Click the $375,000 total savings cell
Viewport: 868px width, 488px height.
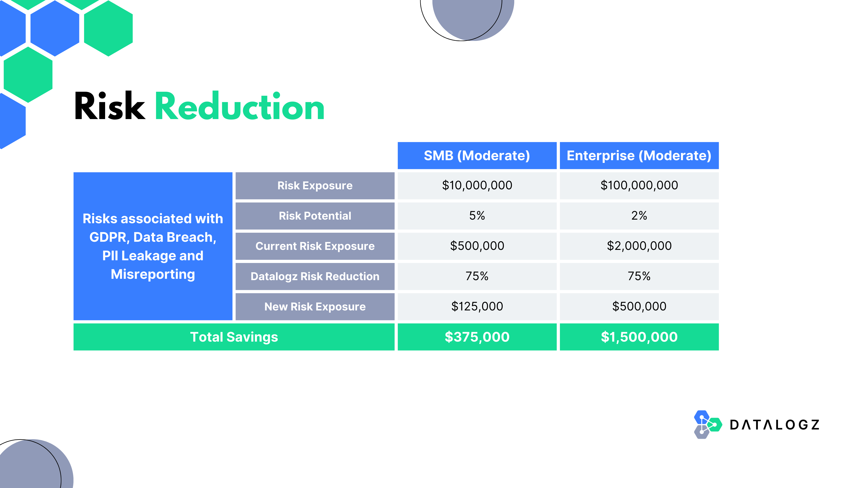coord(477,337)
